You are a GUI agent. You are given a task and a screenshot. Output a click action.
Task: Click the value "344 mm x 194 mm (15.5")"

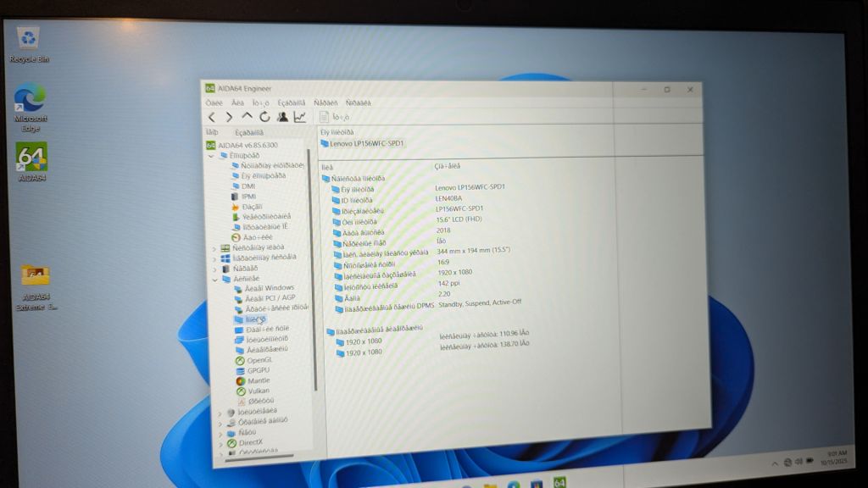tap(473, 251)
